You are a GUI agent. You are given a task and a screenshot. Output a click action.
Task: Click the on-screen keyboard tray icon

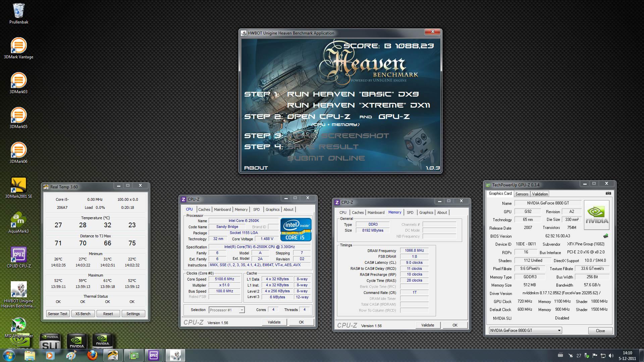(x=560, y=355)
